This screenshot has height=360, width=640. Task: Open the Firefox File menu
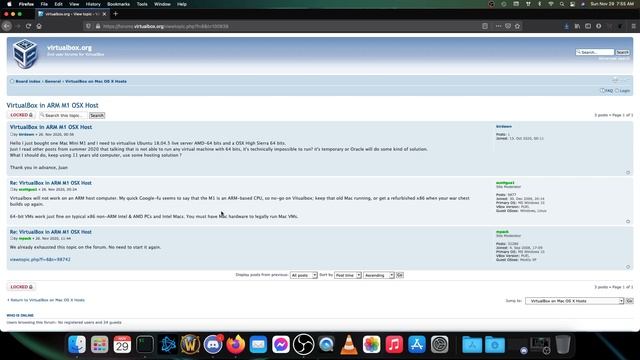(x=44, y=4)
